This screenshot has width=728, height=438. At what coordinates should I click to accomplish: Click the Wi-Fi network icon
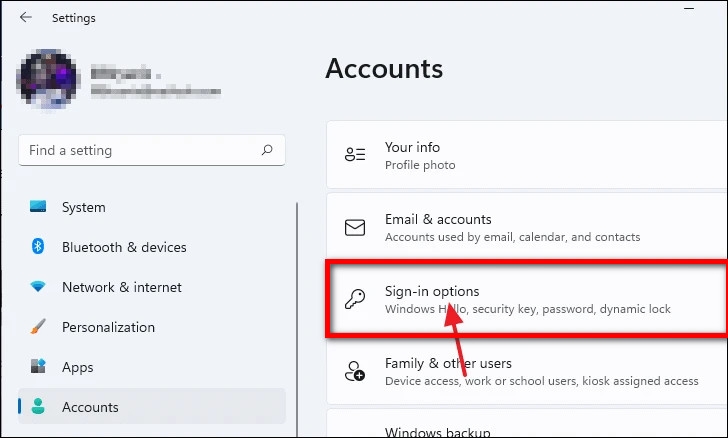[38, 286]
